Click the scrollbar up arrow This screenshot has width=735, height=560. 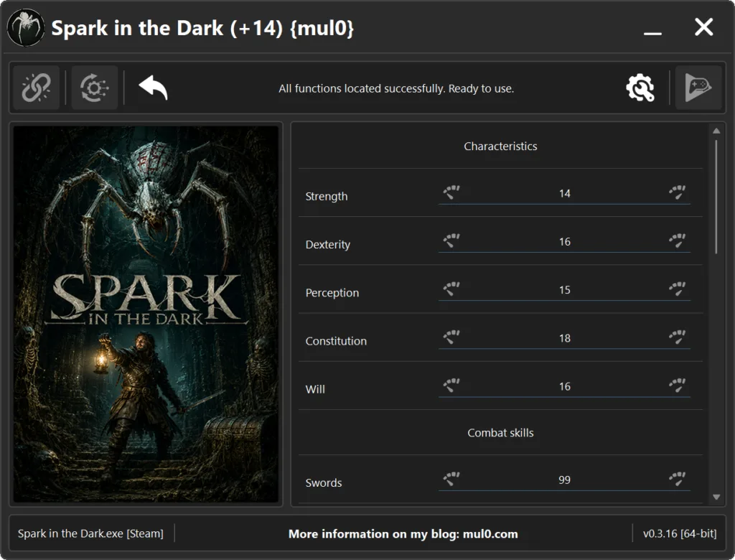coord(716,131)
